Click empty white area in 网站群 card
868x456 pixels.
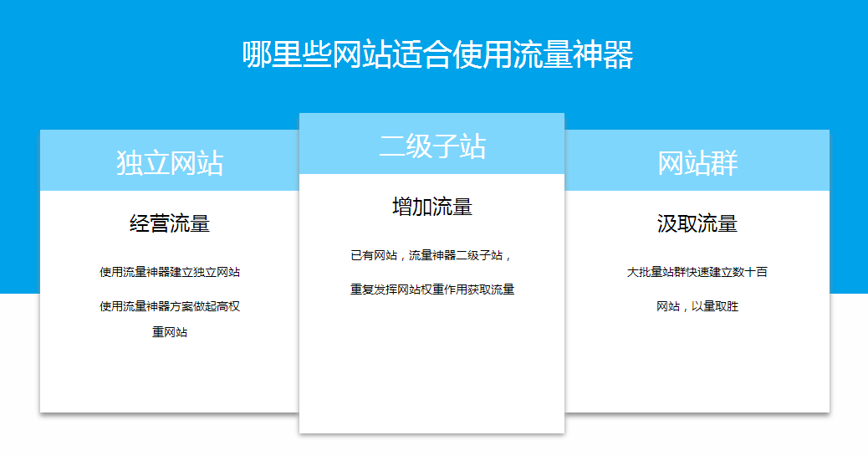697,368
